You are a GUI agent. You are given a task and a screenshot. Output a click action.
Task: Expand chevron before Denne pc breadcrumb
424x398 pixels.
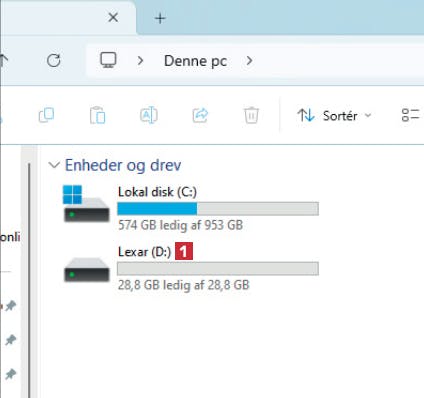pyautogui.click(x=141, y=61)
